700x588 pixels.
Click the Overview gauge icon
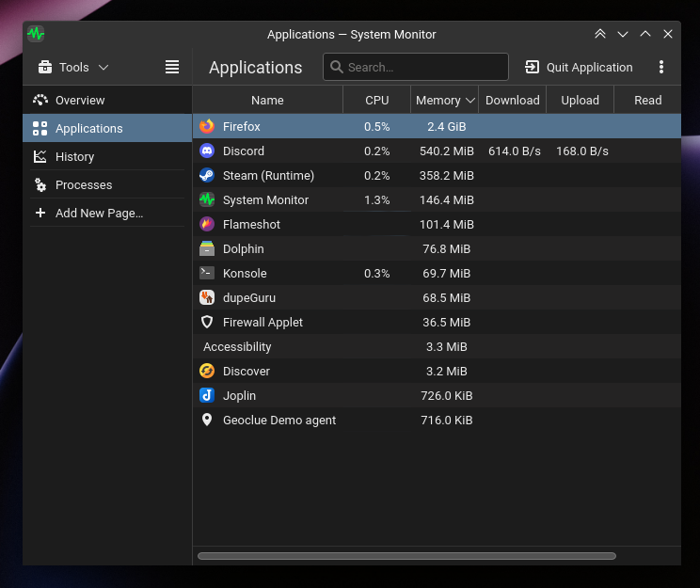point(40,100)
